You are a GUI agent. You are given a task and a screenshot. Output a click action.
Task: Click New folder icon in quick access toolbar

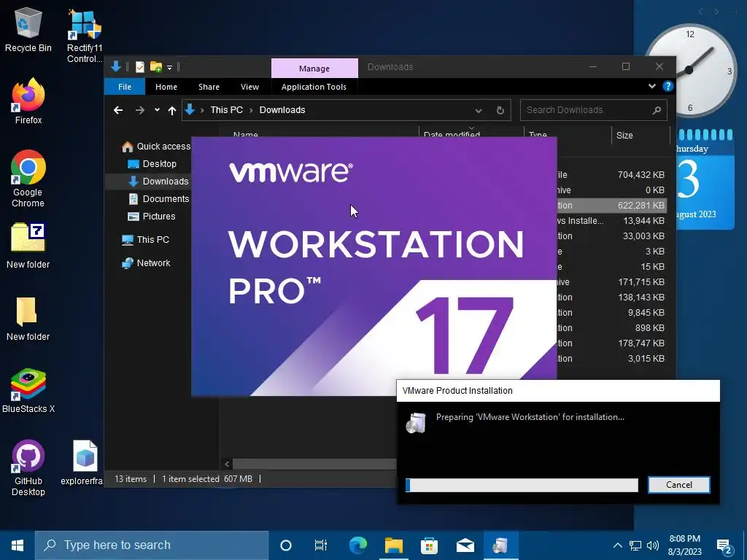[156, 67]
